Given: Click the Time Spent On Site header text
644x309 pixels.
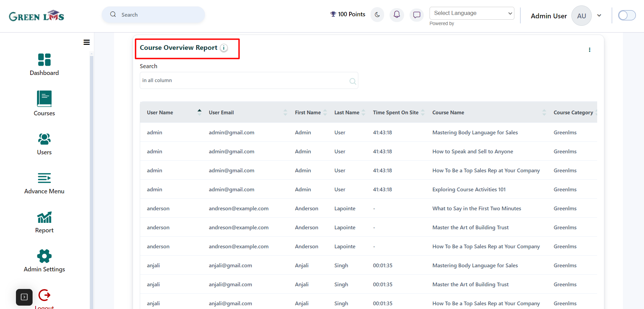Looking at the screenshot, I should point(396,113).
